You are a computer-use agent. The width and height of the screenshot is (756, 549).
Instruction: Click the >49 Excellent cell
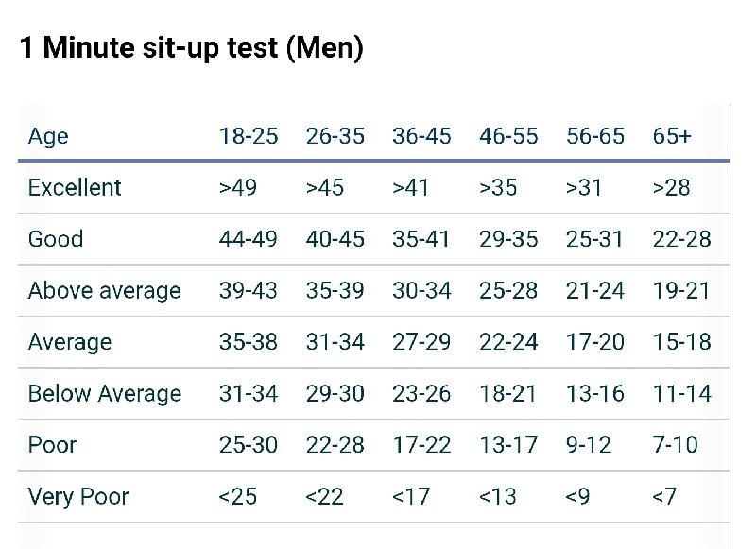[x=238, y=187]
